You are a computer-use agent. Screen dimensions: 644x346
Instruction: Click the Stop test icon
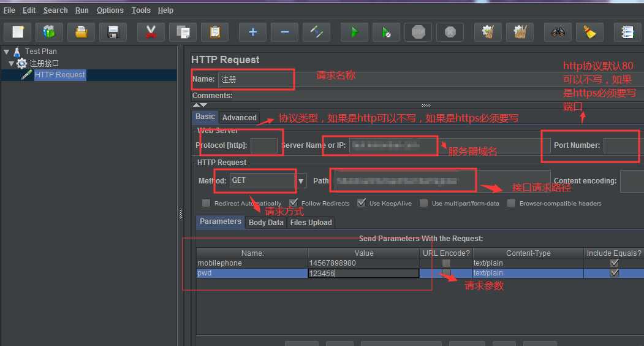click(418, 32)
